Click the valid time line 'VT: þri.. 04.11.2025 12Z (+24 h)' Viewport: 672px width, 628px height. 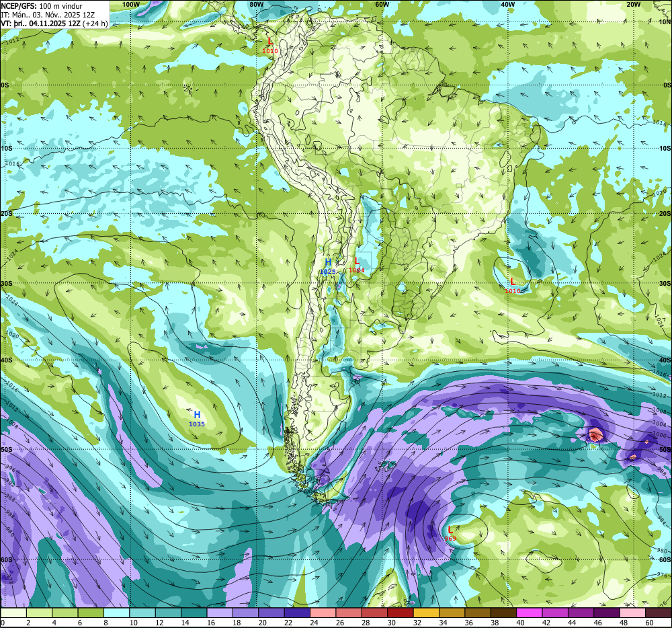coord(54,24)
